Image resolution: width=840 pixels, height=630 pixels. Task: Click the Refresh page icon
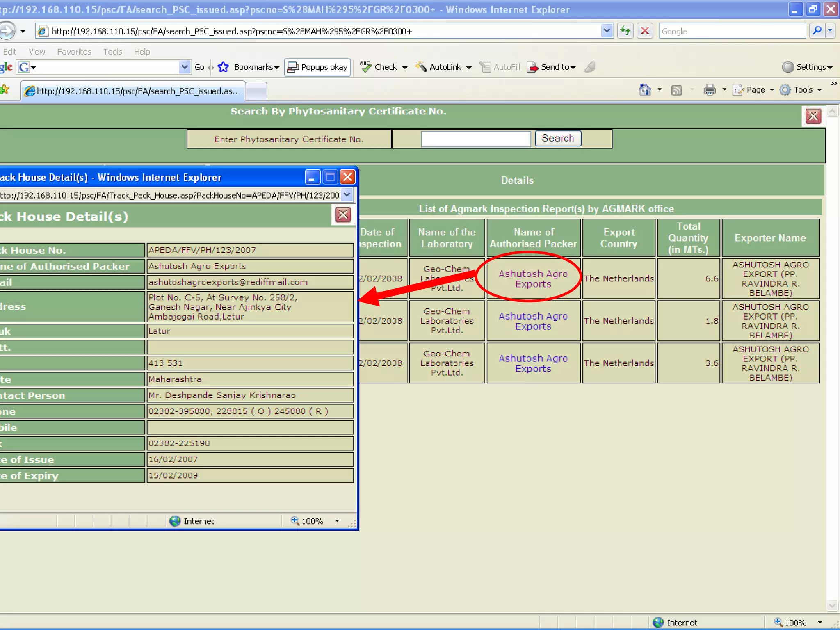pos(625,31)
